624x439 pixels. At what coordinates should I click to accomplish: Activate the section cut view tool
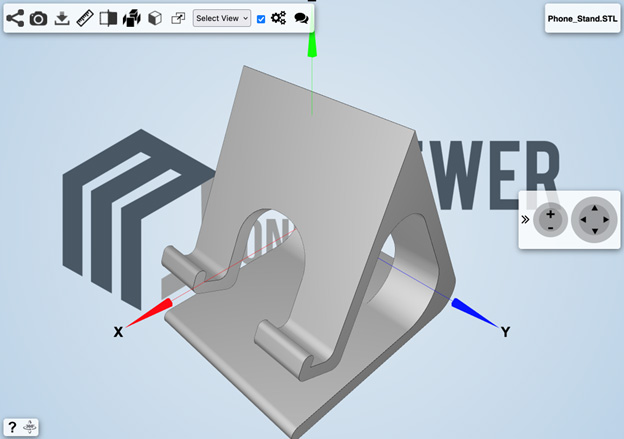(108, 18)
